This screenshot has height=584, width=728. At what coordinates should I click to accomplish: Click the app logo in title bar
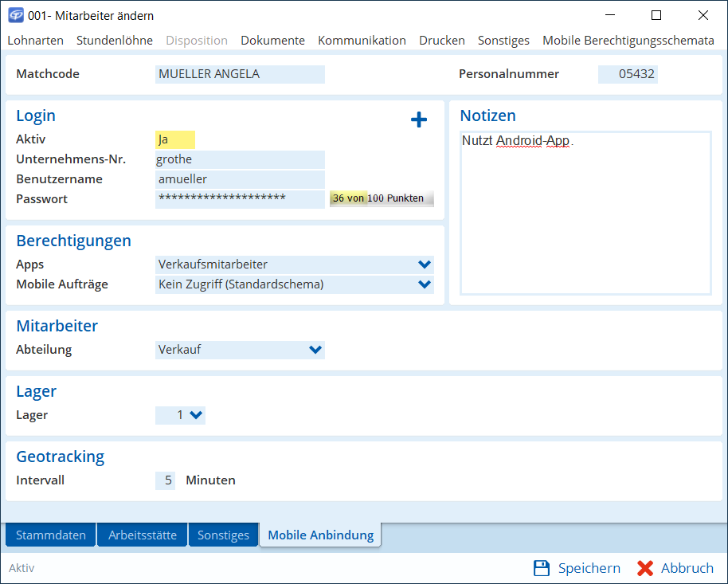pos(15,15)
